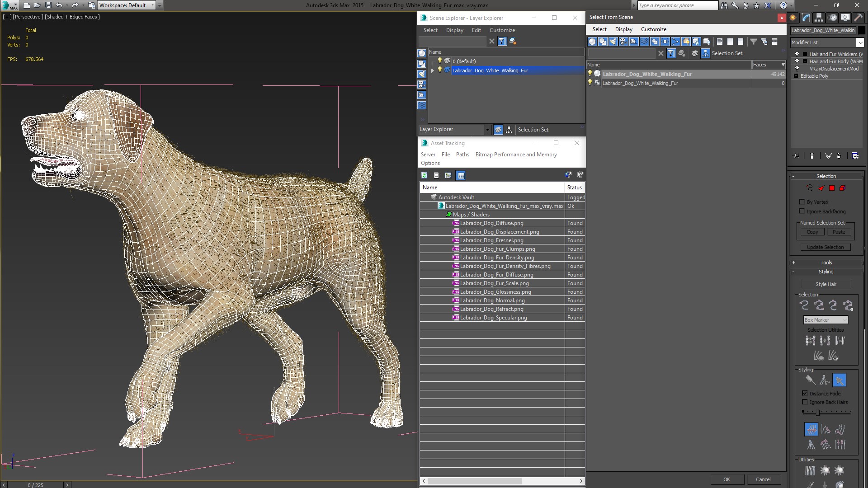Click the Paste named selection button
The height and width of the screenshot is (488, 868).
point(839,232)
